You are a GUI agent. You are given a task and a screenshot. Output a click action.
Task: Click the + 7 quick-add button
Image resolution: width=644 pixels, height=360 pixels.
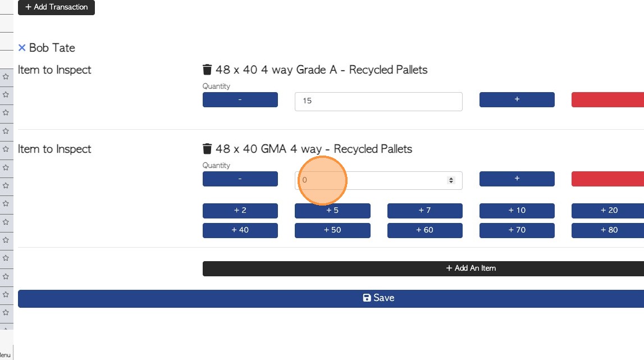point(424,211)
